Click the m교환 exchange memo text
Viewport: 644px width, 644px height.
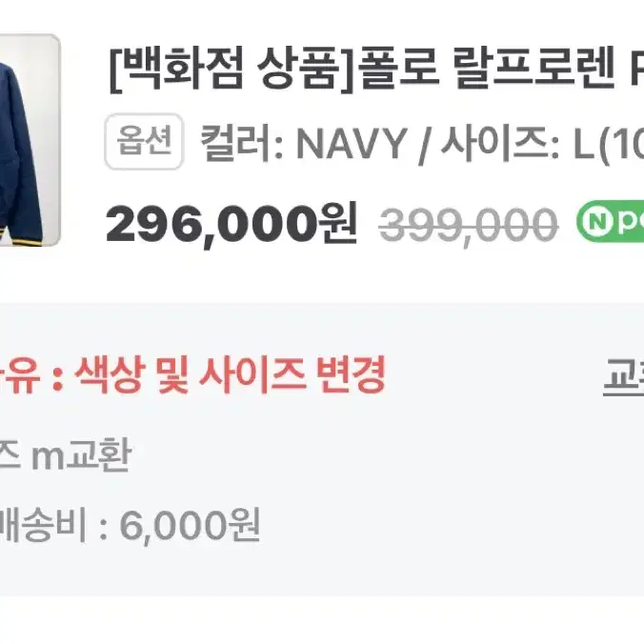point(81,454)
